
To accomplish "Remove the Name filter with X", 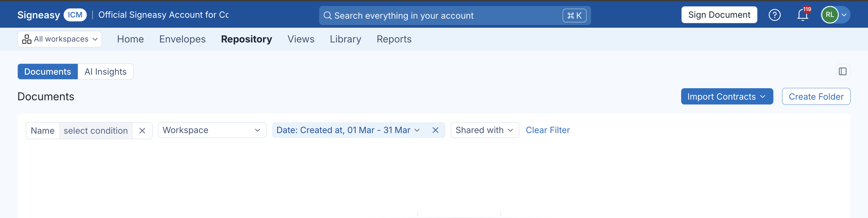I will click(x=142, y=131).
